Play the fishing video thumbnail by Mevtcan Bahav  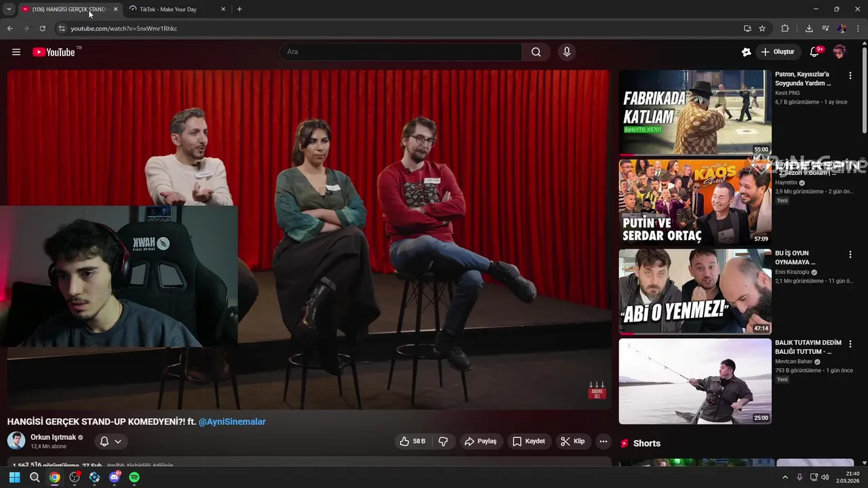point(695,381)
